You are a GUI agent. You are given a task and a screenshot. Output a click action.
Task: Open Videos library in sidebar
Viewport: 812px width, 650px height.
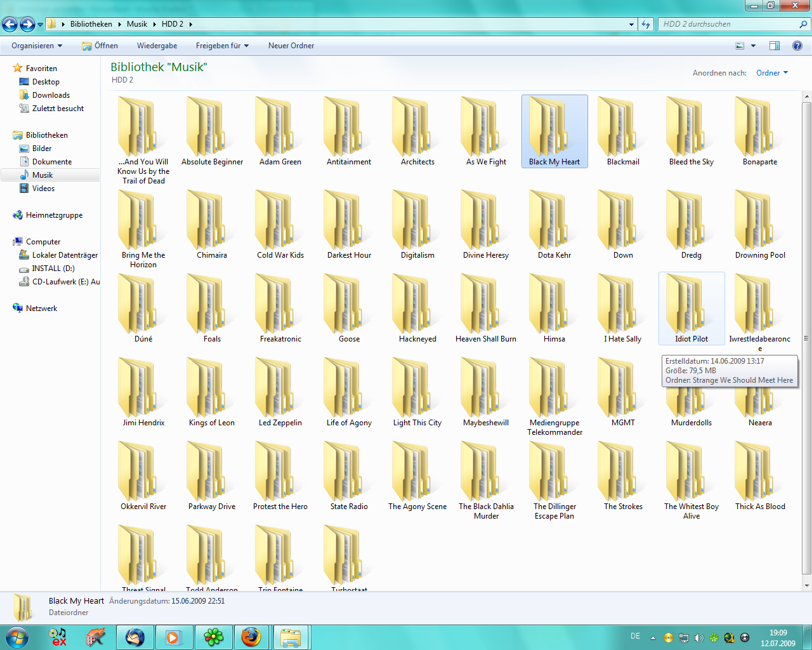(x=43, y=189)
